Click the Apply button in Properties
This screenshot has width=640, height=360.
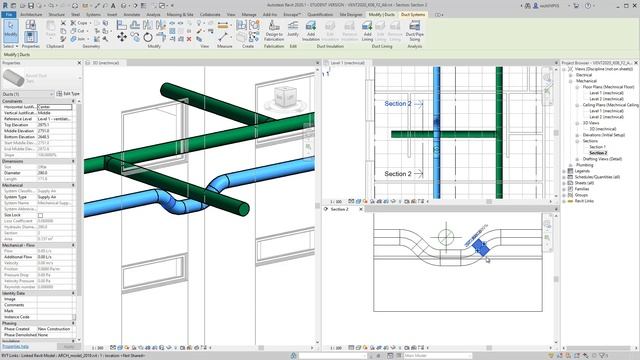click(x=69, y=346)
